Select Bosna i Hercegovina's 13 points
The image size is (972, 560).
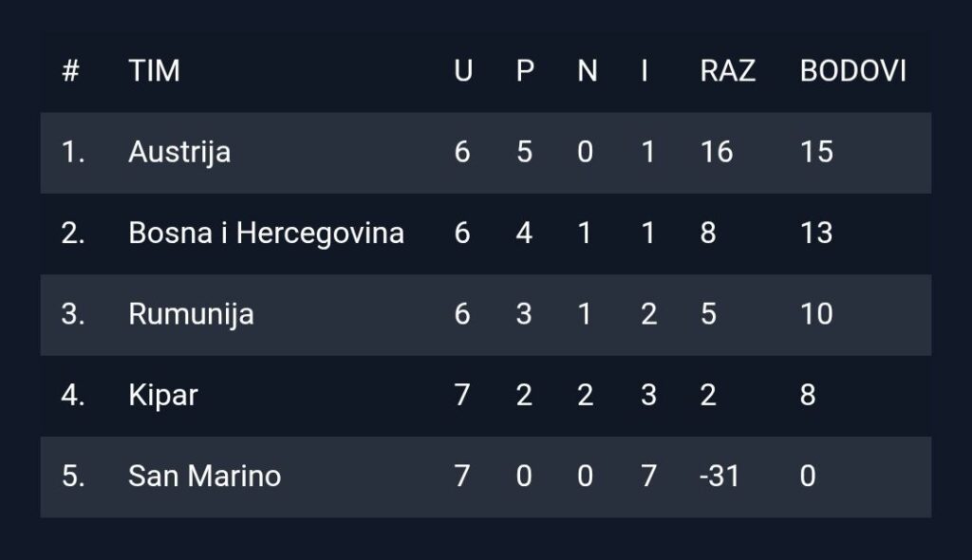click(816, 233)
